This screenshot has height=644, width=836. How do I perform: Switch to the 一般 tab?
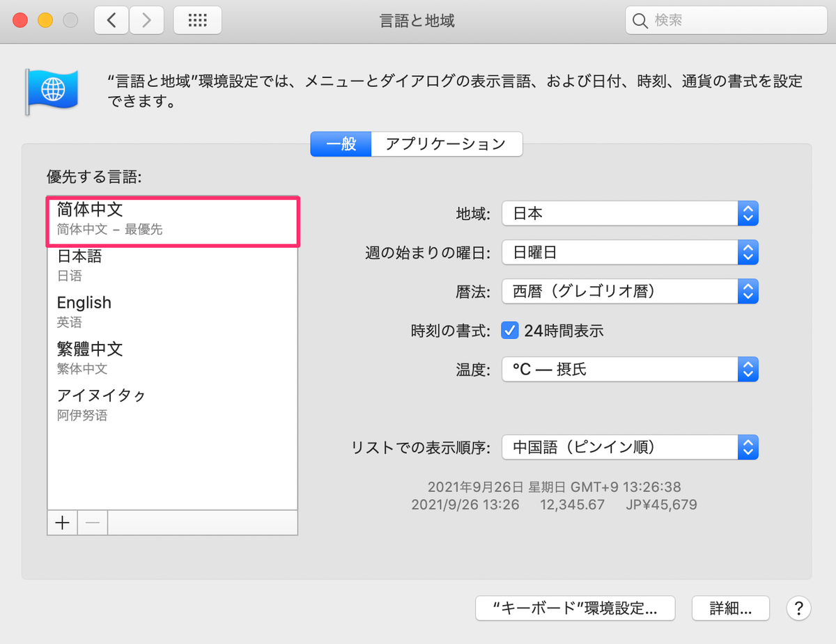point(341,144)
